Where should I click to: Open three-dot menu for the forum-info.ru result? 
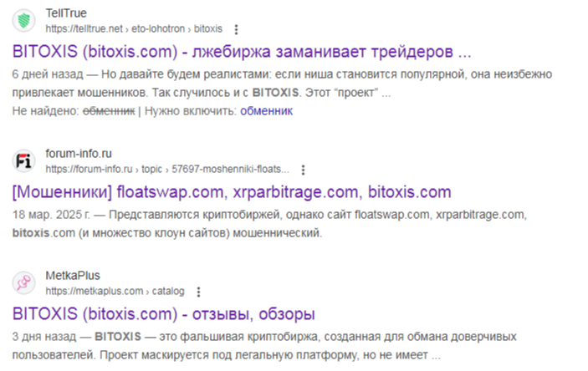(304, 170)
